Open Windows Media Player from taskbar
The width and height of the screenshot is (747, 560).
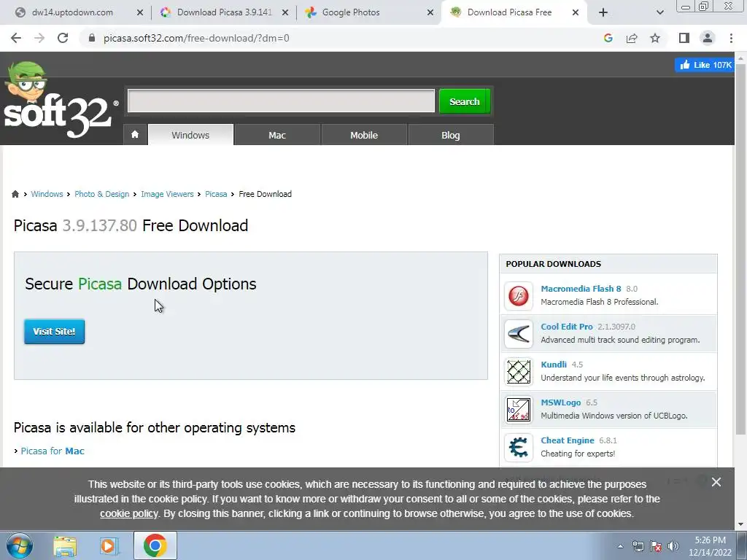[x=109, y=545]
